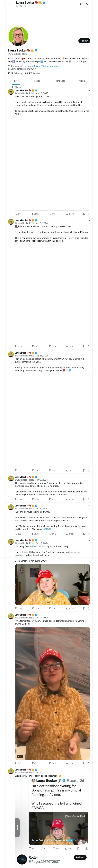Share the Nov 9, 2024 post
The width and height of the screenshot is (98, 868).
click(89, 346)
